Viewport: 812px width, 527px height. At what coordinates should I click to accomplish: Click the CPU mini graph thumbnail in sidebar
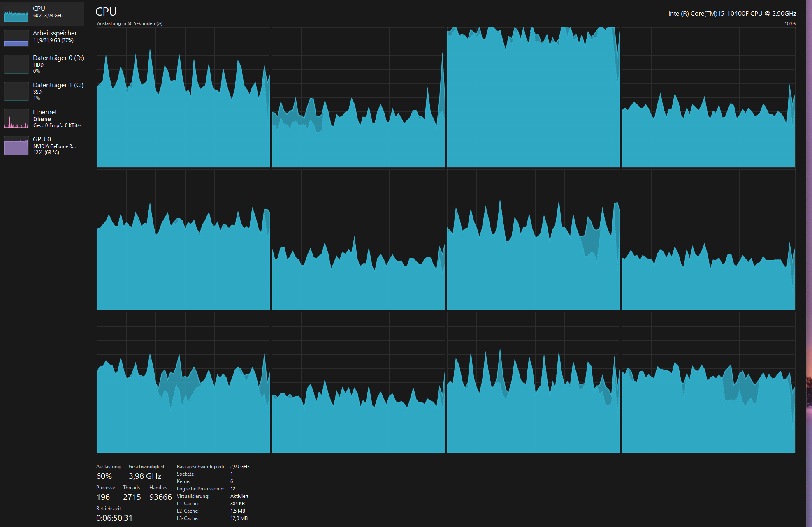16,14
